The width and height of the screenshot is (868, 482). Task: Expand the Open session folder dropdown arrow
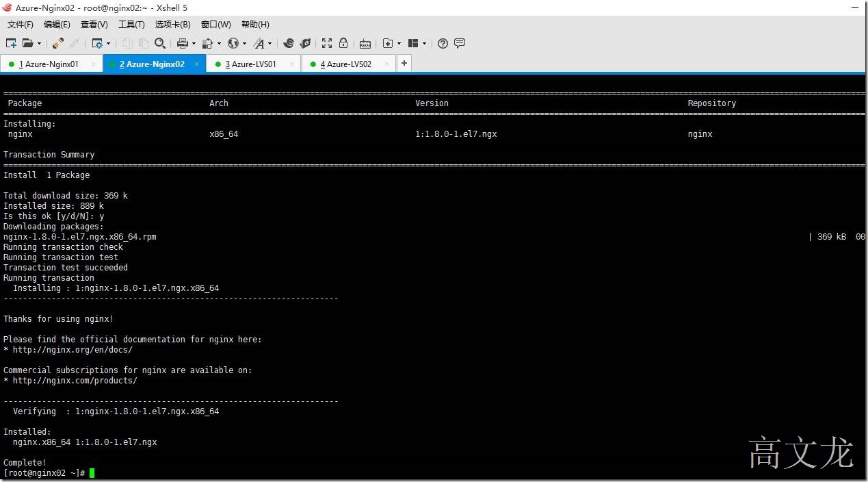[39, 43]
